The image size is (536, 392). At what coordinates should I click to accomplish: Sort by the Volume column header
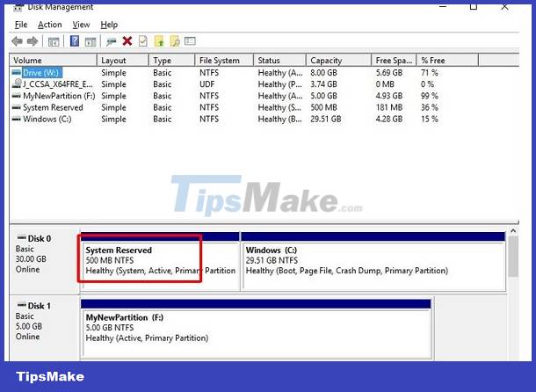(x=54, y=60)
